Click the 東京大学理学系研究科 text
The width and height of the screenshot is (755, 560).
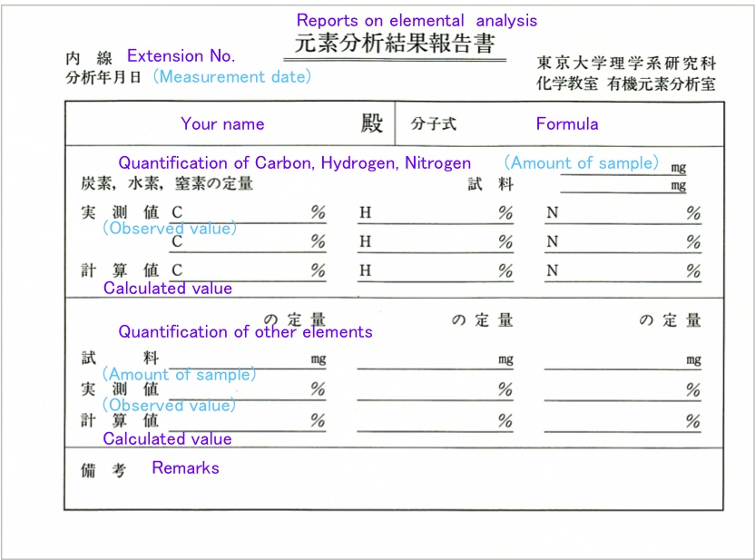click(x=626, y=63)
